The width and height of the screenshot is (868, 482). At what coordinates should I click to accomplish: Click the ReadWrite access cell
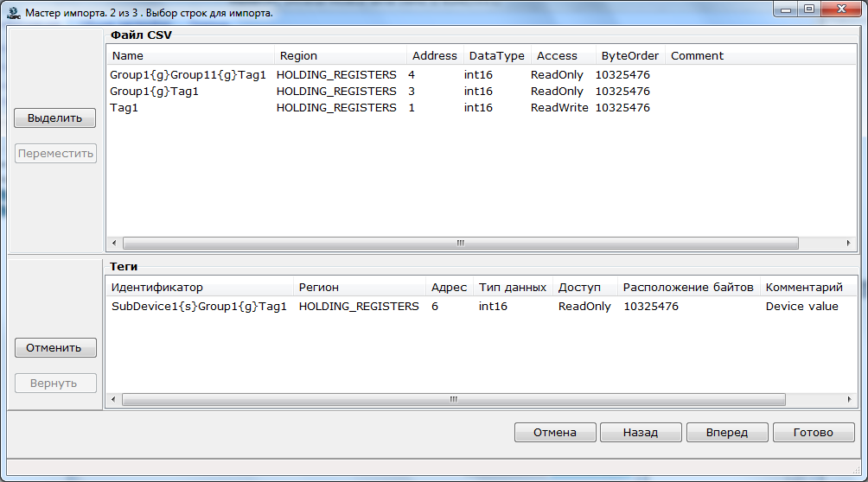point(559,108)
